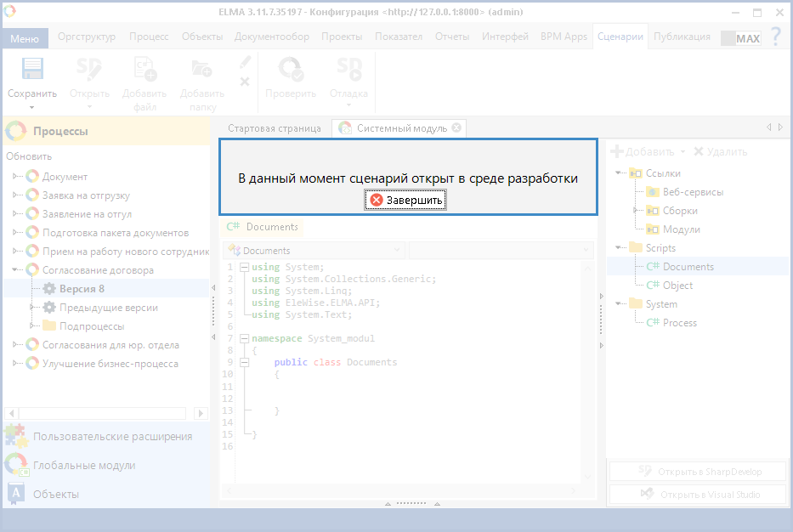Click the Добавить папку icon
The image size is (793, 532).
[201, 71]
